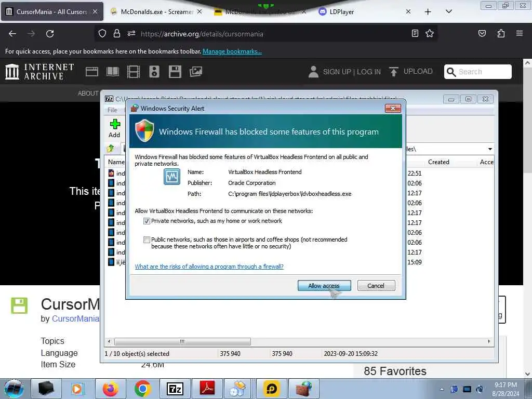This screenshot has height=399, width=532.
Task: Click the 85 Favorites text
Action: point(395,371)
